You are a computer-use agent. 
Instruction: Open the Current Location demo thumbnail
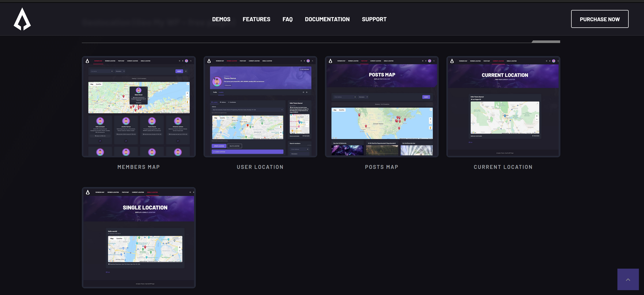tap(503, 107)
